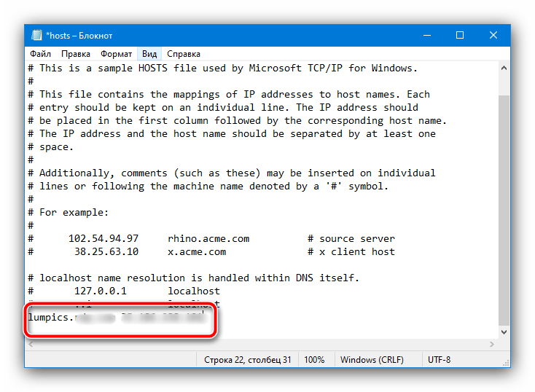The height and width of the screenshot is (392, 535).
Task: Open the Правка menu
Action: click(76, 54)
